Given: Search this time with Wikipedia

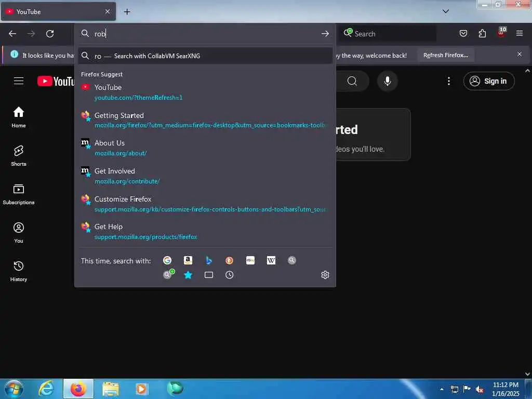Looking at the screenshot, I should pos(271,260).
